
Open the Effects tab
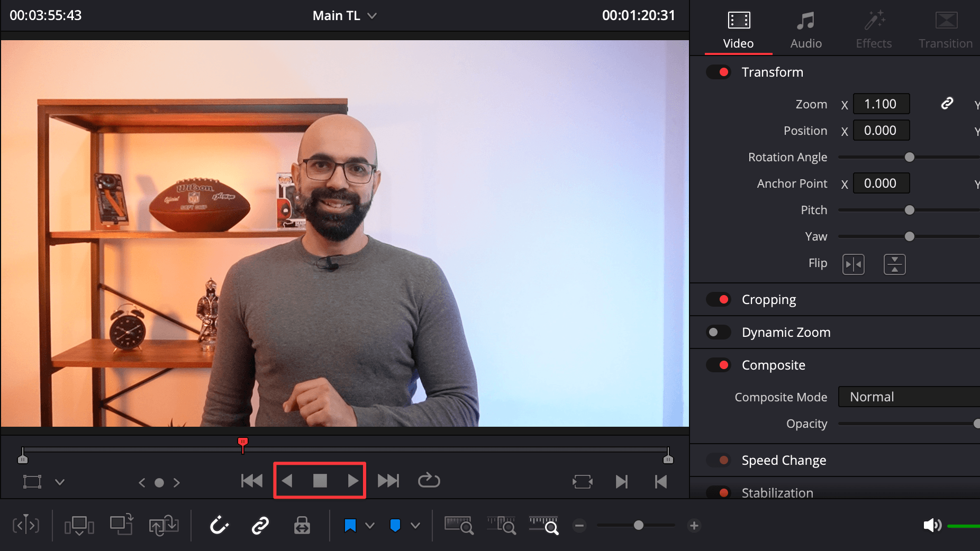point(873,29)
